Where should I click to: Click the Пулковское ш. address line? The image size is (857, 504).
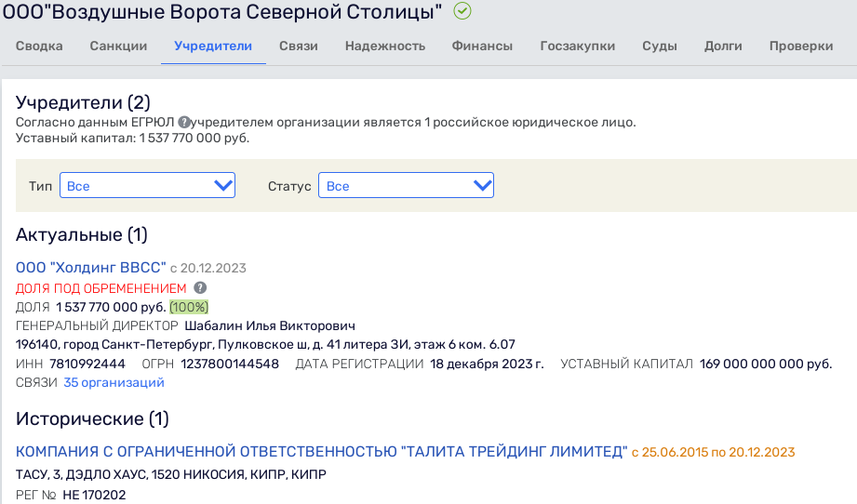265,345
